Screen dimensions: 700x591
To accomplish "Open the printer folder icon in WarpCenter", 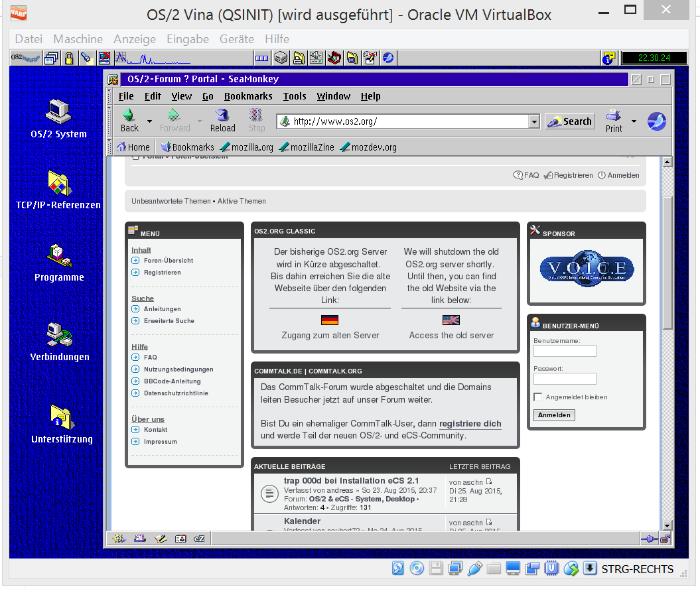I will 299,58.
